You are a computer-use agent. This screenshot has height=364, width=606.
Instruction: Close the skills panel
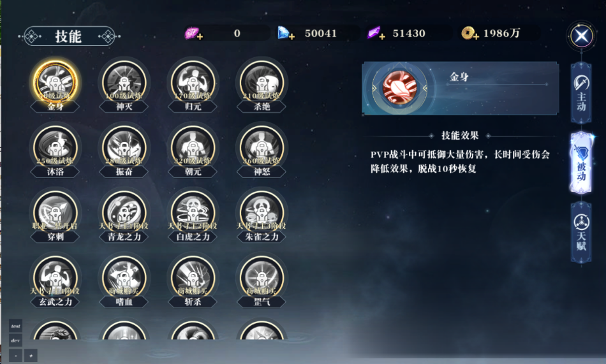pyautogui.click(x=581, y=36)
